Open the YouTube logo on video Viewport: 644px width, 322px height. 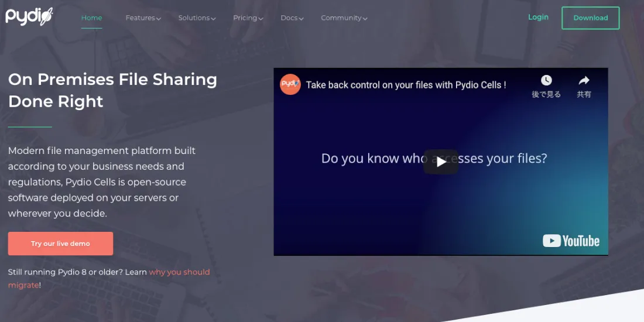coord(571,241)
